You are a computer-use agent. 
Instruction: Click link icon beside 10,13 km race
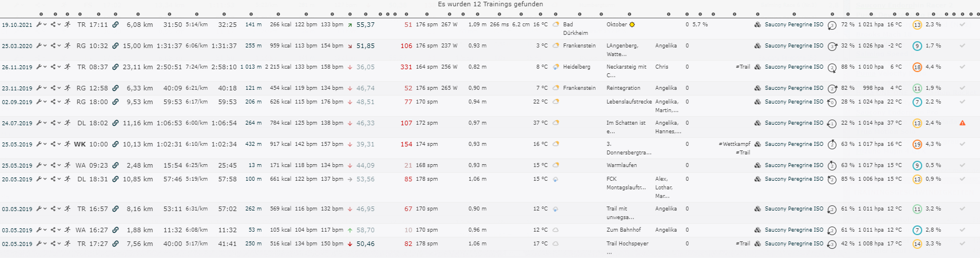coord(116,144)
